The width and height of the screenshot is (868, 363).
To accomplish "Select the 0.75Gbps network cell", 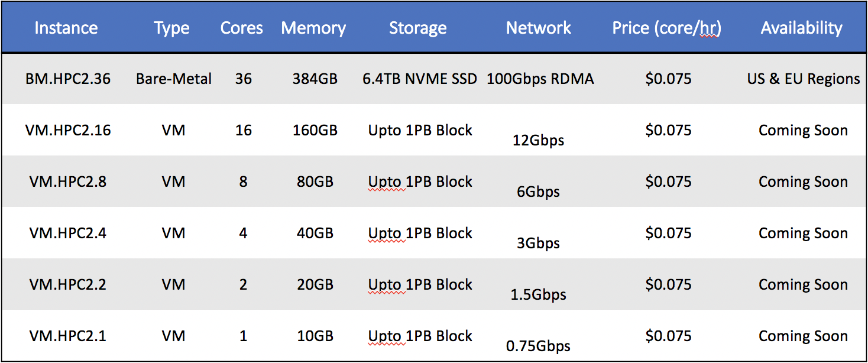I will coord(538,346).
